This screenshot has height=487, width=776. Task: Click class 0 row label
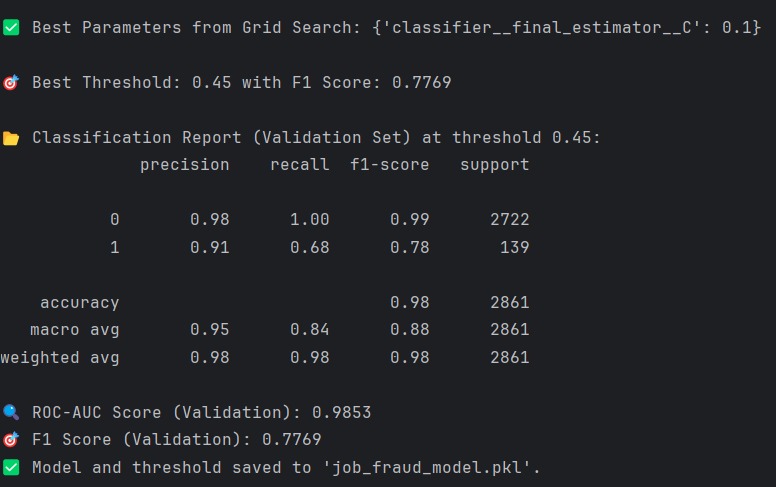coord(114,219)
